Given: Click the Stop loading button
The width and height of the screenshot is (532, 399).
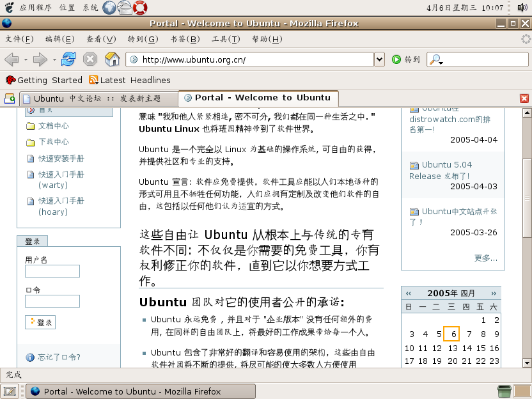Looking at the screenshot, I should [x=90, y=59].
